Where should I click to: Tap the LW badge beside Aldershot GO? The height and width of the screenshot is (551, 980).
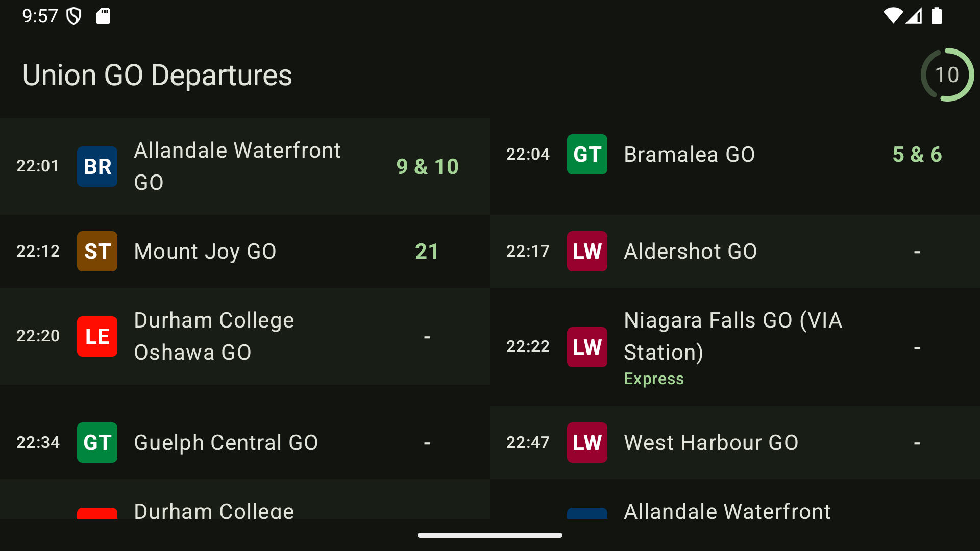pyautogui.click(x=587, y=251)
